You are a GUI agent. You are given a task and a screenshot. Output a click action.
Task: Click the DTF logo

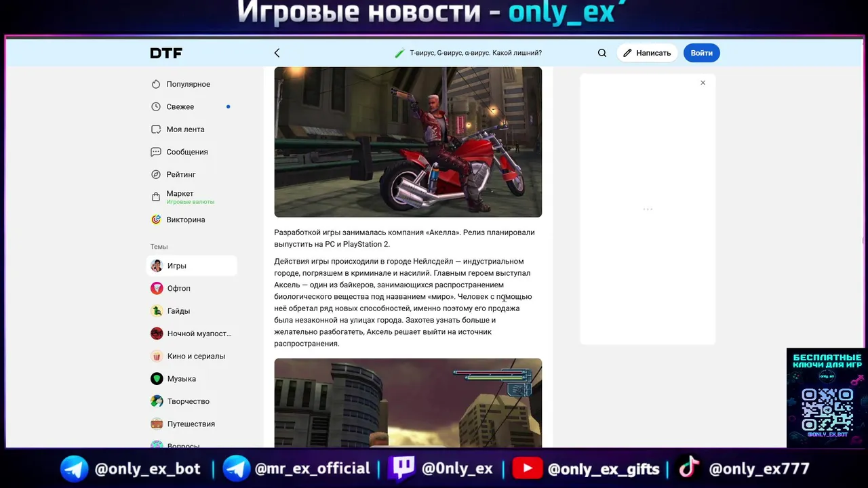(x=166, y=53)
